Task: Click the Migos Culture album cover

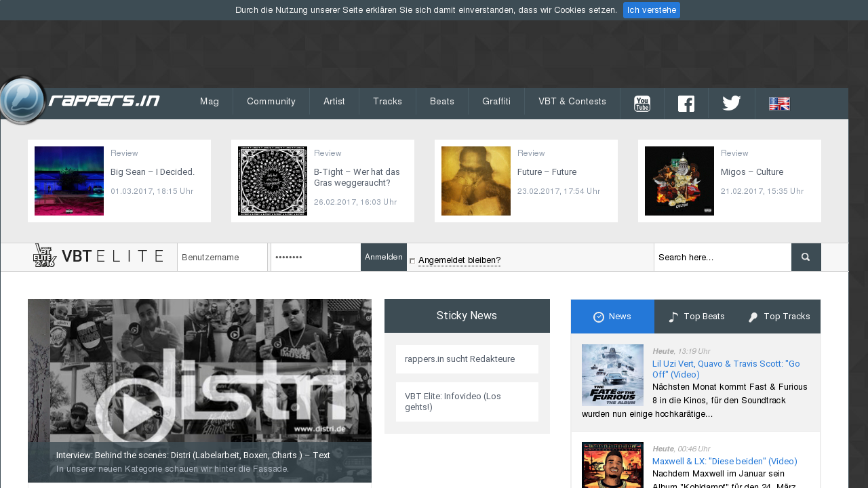Action: coord(679,181)
